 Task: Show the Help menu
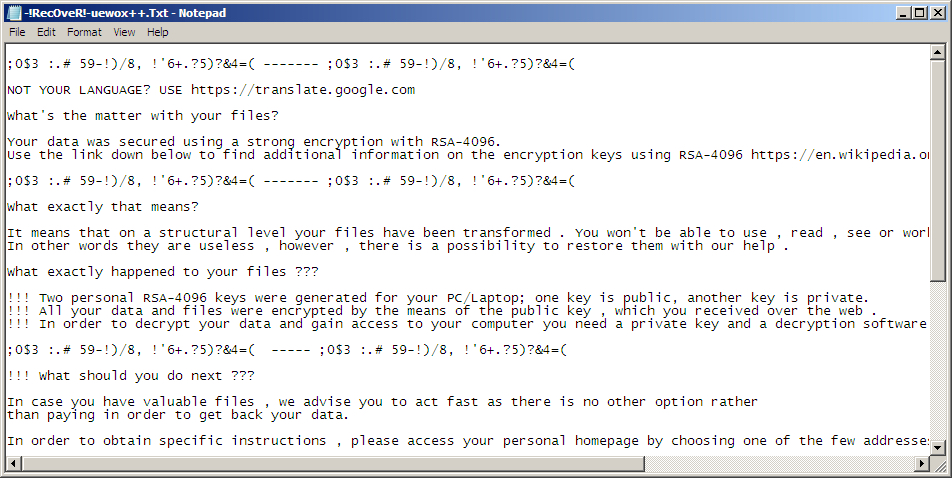click(158, 32)
